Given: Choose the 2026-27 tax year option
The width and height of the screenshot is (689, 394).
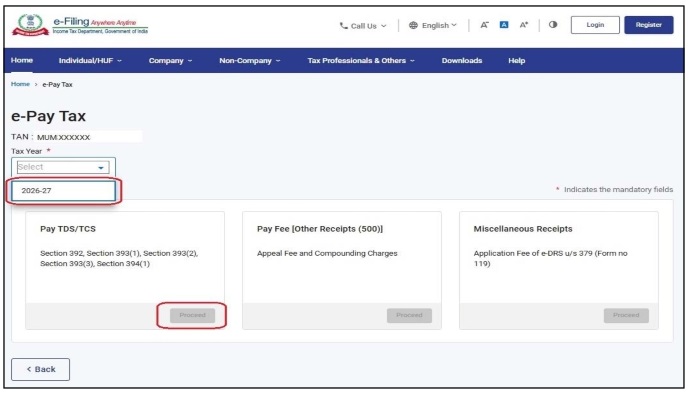Looking at the screenshot, I should tap(63, 191).
